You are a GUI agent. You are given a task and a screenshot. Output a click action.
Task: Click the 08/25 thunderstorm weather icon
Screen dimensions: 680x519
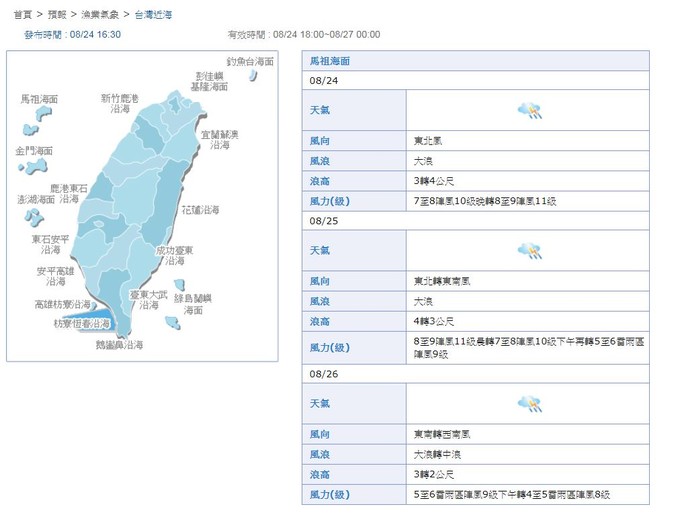point(528,251)
